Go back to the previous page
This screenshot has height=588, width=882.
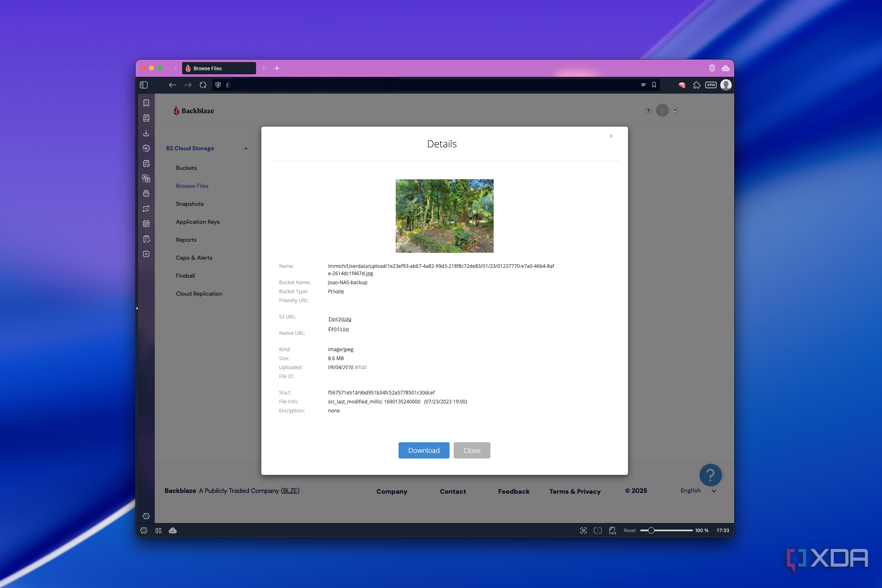click(173, 85)
